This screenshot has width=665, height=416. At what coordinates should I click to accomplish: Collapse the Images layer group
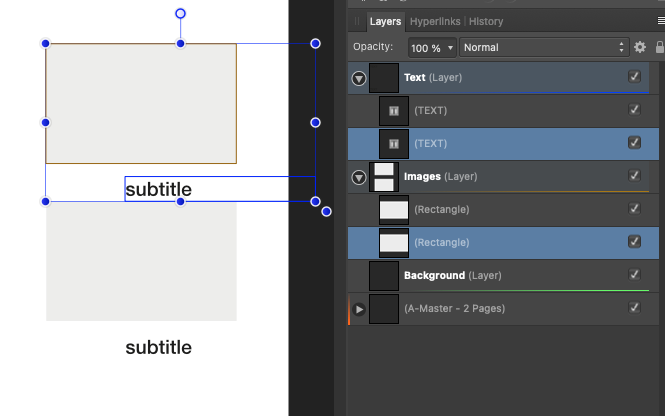point(359,177)
